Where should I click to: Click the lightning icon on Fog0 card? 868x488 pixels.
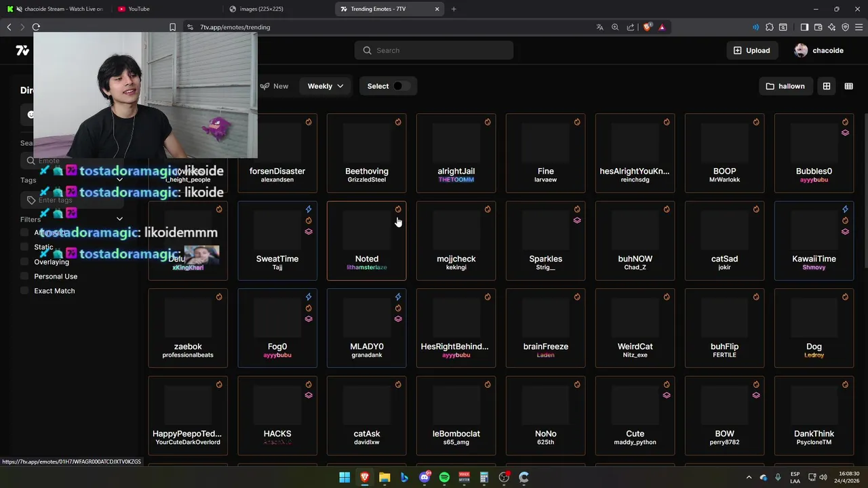pyautogui.click(x=309, y=297)
